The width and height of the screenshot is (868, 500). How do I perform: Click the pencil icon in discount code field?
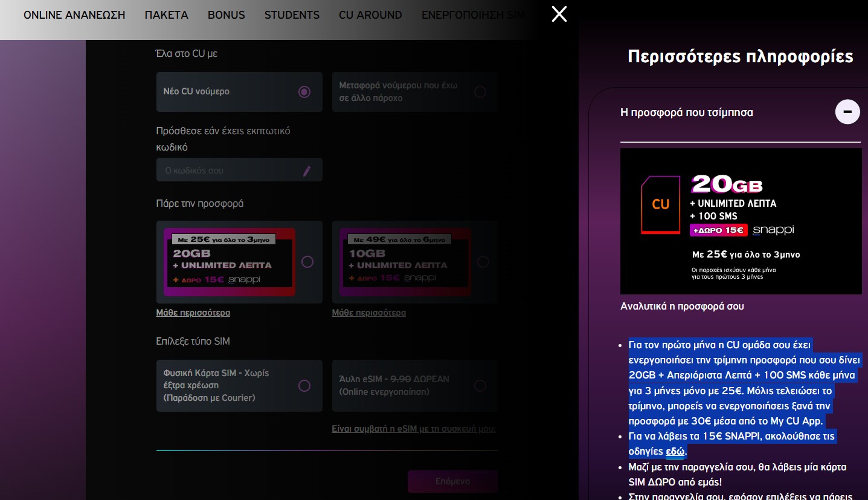(x=307, y=171)
